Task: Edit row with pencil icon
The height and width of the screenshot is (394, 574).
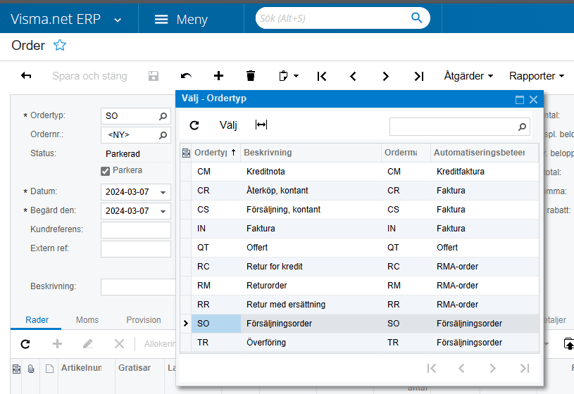Action: (x=87, y=344)
